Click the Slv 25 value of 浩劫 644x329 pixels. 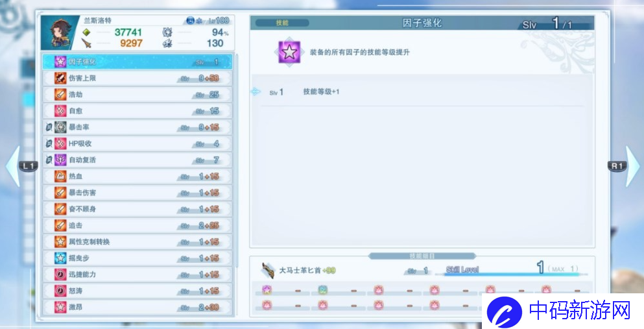tap(208, 95)
